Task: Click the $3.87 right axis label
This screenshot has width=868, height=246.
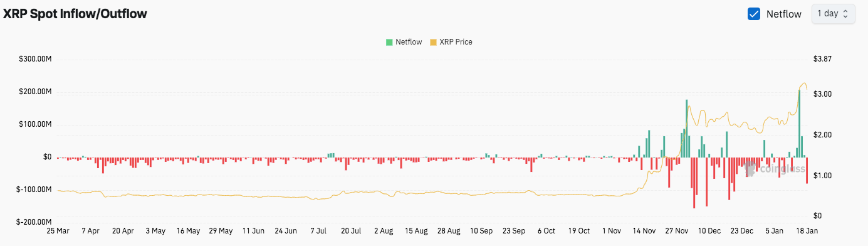Action: click(x=822, y=59)
